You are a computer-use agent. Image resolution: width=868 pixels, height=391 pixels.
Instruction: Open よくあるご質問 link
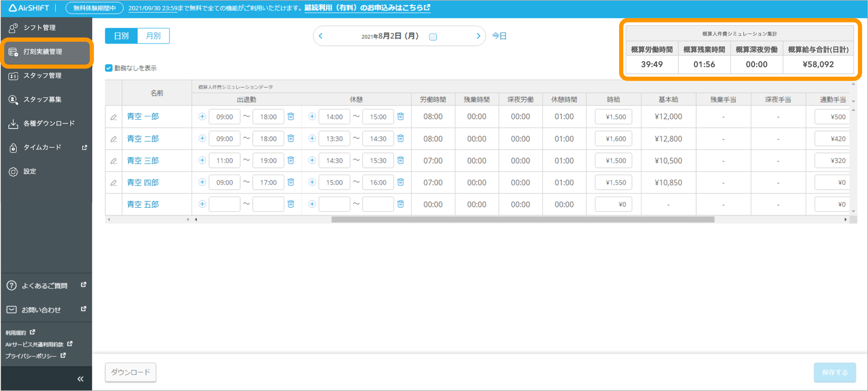[46, 286]
